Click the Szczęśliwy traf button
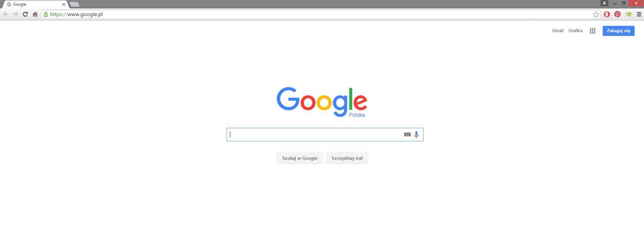 (x=347, y=158)
